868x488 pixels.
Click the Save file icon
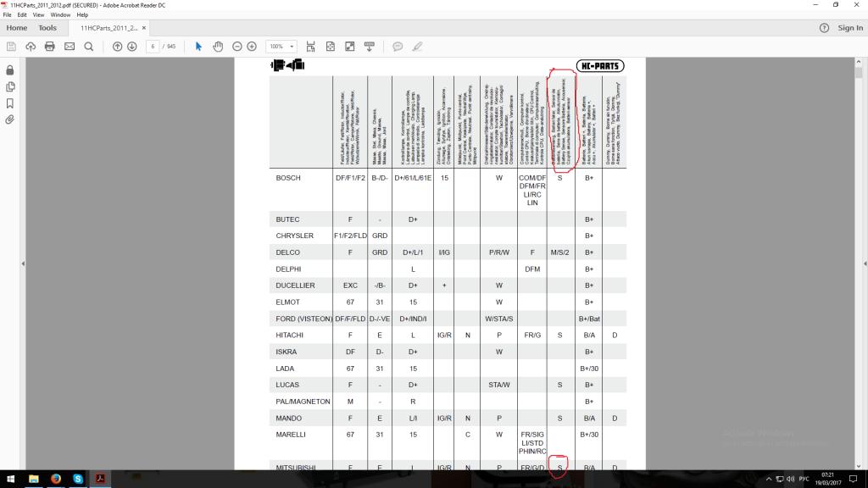click(11, 47)
